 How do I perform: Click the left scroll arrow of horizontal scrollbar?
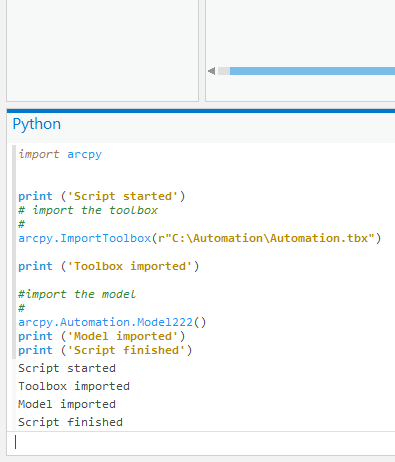[x=211, y=71]
